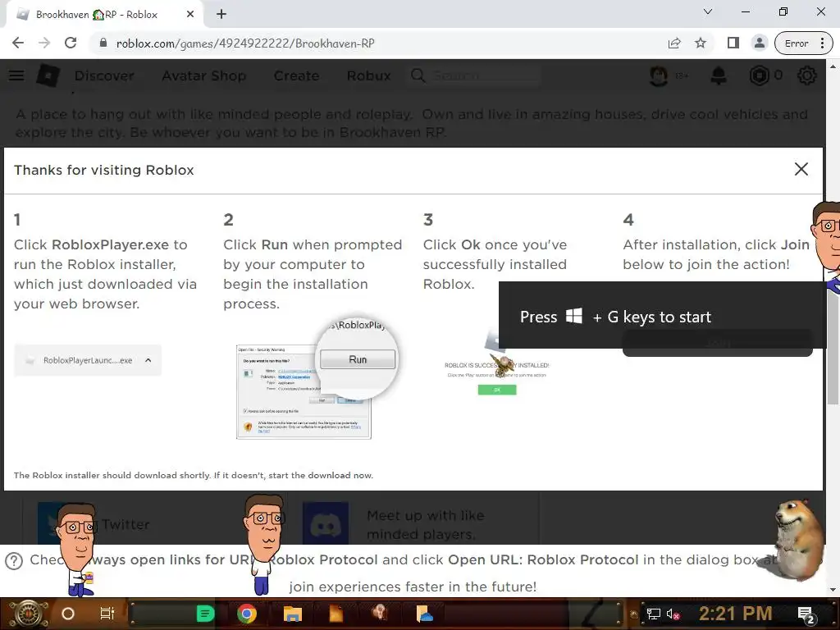Click the network icon in system tray
This screenshot has width=840, height=630.
point(653,614)
